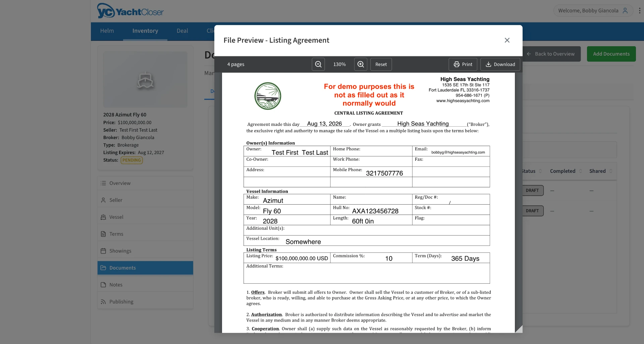Click the Overview list icon

(103, 183)
